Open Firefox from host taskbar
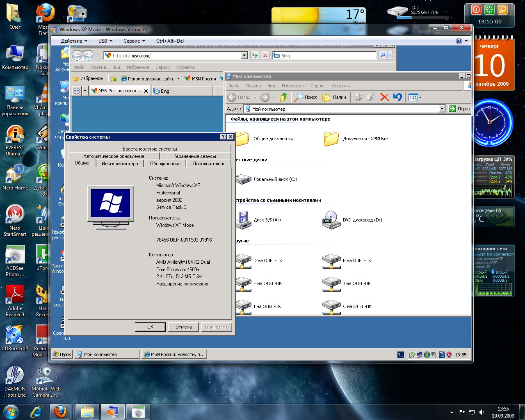The height and width of the screenshot is (420, 525). tap(60, 411)
